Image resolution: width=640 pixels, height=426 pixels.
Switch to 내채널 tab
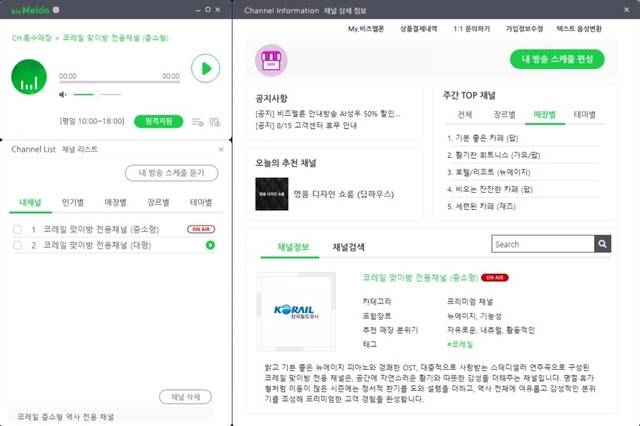coord(31,202)
